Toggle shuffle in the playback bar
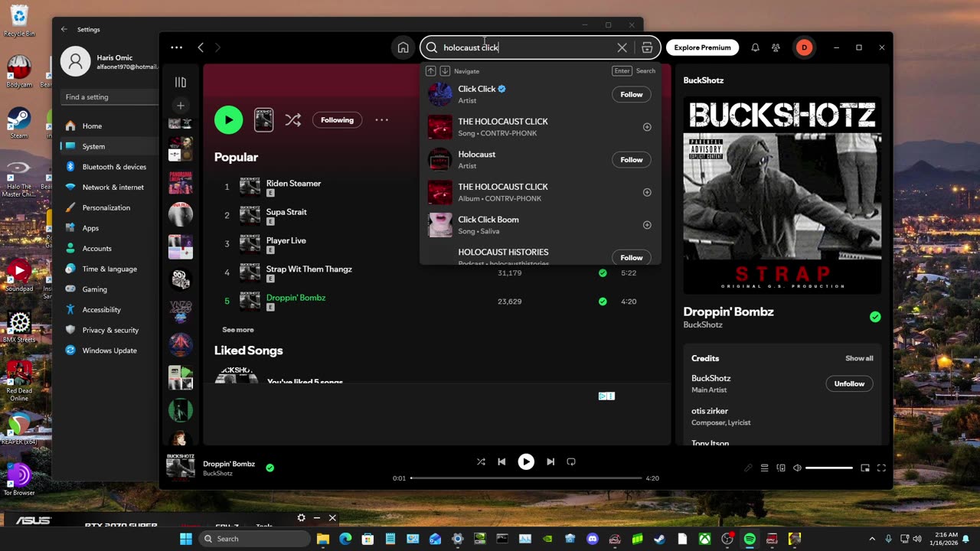Viewport: 980px width, 551px height. click(x=481, y=461)
